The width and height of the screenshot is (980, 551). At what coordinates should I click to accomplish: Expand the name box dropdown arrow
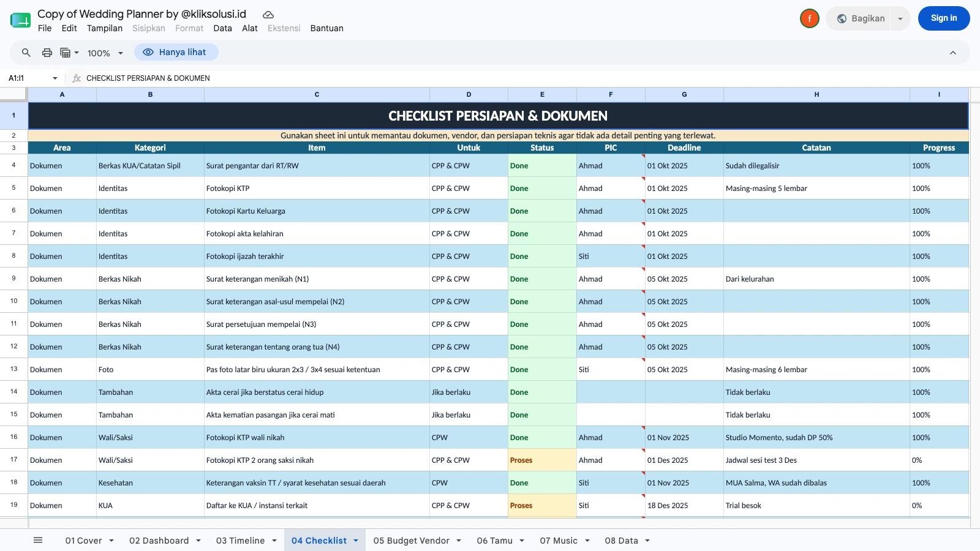[x=55, y=78]
